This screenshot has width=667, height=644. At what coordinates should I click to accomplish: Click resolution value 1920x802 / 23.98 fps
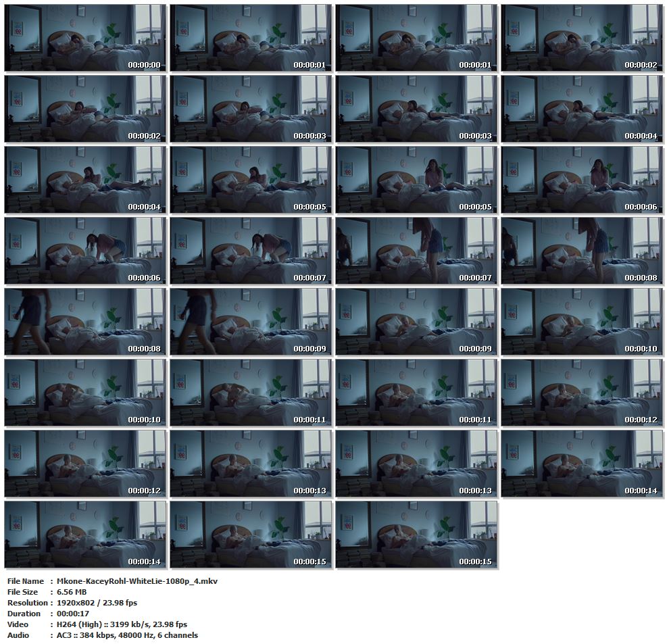click(x=97, y=603)
